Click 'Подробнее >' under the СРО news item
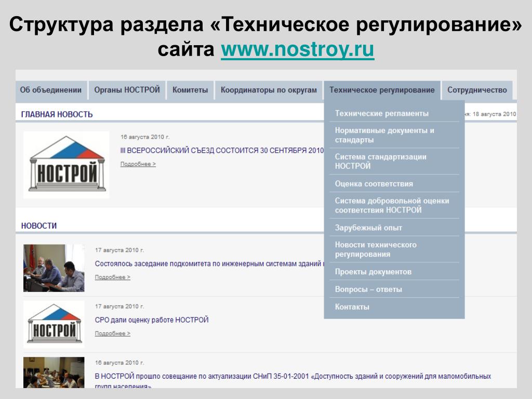The image size is (532, 399). (x=113, y=334)
